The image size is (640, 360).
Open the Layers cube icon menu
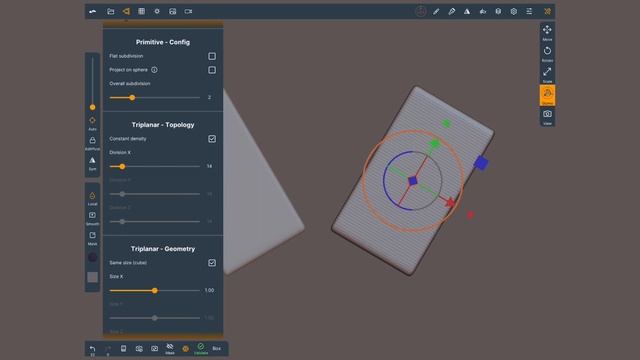tap(498, 11)
